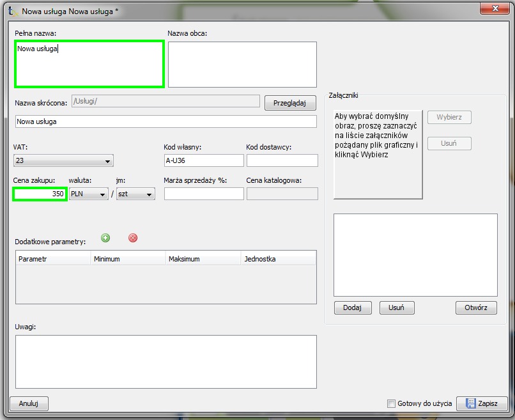
Task: Click the Załączniki group label
Action: (x=343, y=95)
